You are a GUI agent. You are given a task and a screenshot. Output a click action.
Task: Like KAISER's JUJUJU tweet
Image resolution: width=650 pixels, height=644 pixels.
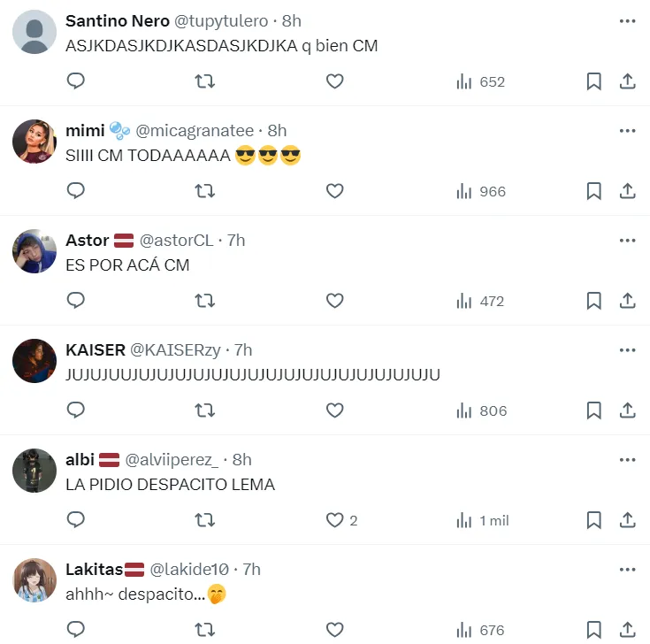(334, 410)
